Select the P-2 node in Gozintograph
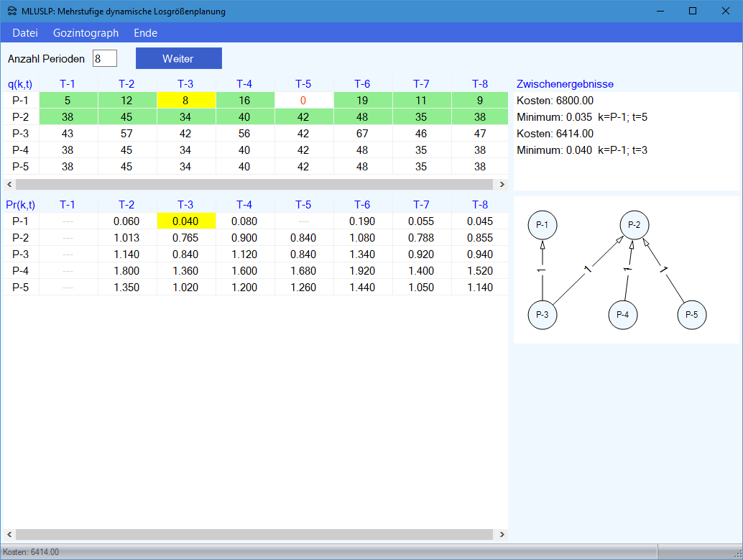The width and height of the screenshot is (743, 560). [x=634, y=226]
